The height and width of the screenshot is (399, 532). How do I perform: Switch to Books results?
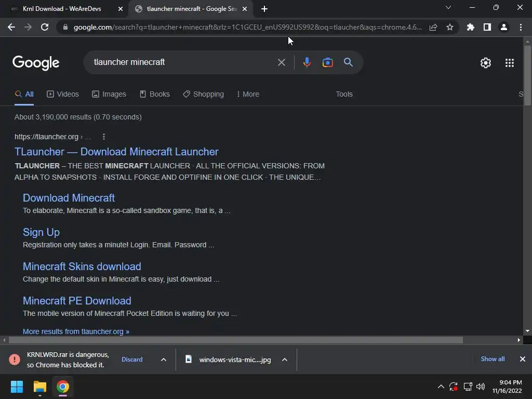[x=155, y=95]
